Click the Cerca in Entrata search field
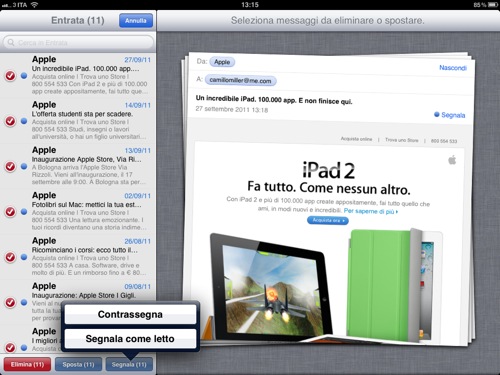The height and width of the screenshot is (375, 500). click(x=78, y=43)
